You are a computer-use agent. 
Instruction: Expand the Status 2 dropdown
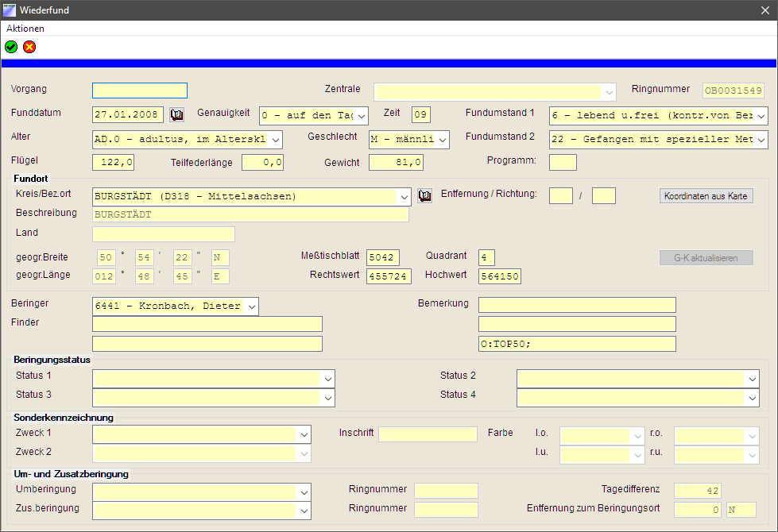pos(753,380)
